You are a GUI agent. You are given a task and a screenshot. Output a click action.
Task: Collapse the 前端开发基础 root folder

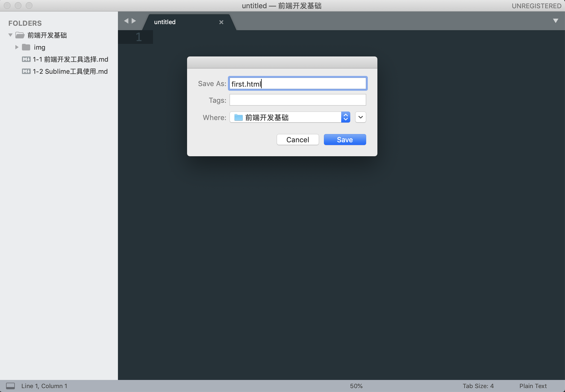tap(10, 35)
